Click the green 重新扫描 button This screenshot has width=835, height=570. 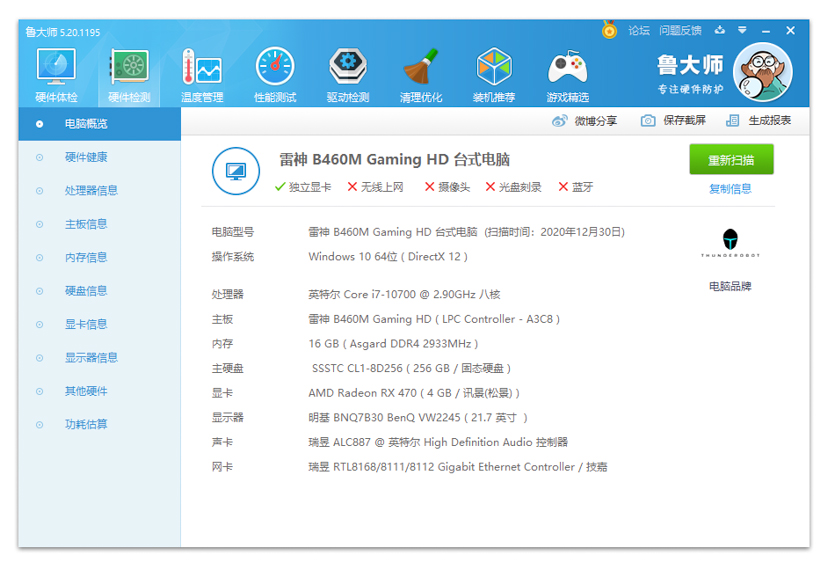click(731, 159)
